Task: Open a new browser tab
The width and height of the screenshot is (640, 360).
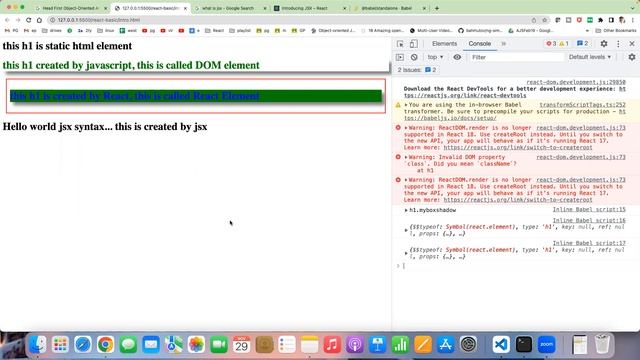Action: click(x=437, y=8)
